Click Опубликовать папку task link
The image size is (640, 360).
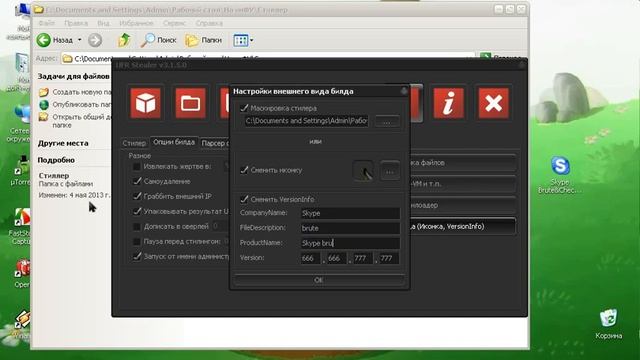[x=76, y=104]
